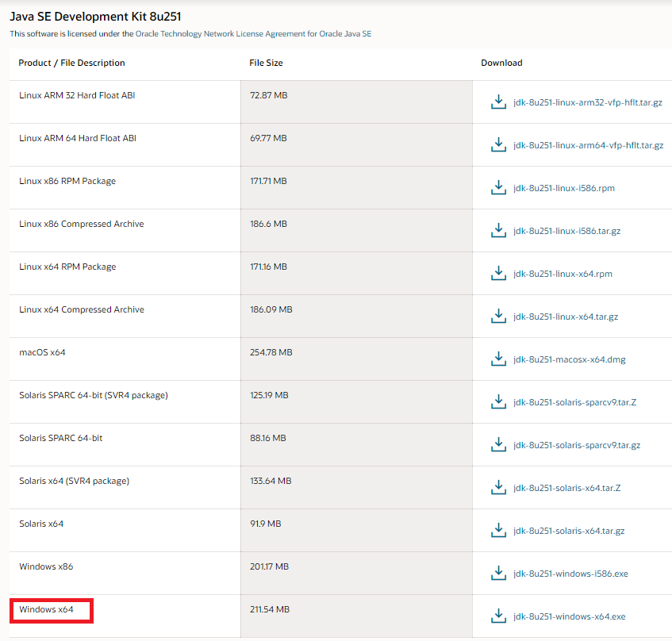
Task: Select 'Linux x86 Compressed Archive' text
Action: tap(82, 224)
